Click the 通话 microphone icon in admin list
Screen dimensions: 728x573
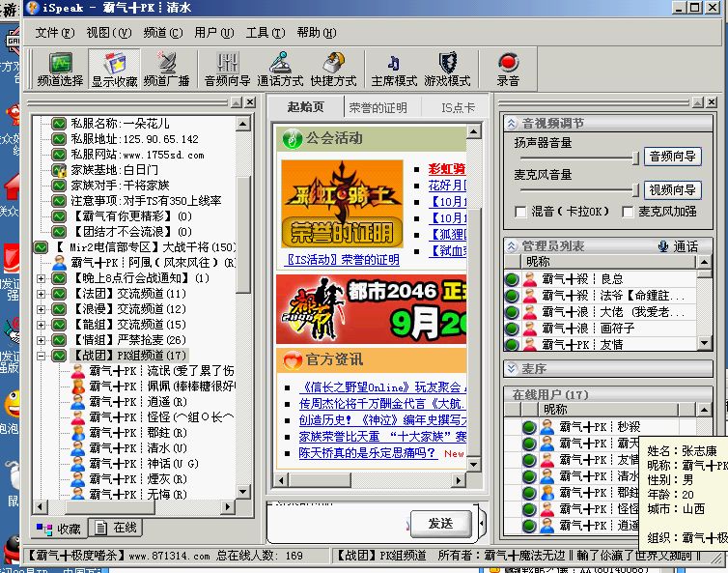(663, 246)
